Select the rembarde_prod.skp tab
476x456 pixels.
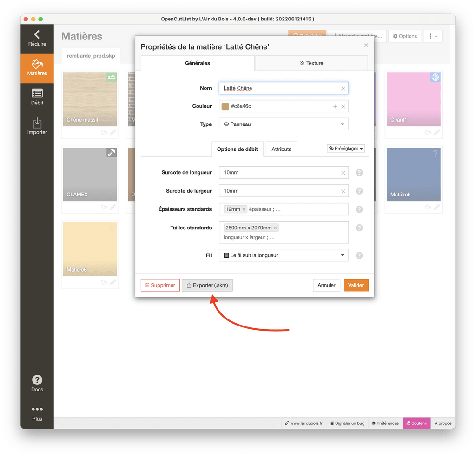coord(91,56)
